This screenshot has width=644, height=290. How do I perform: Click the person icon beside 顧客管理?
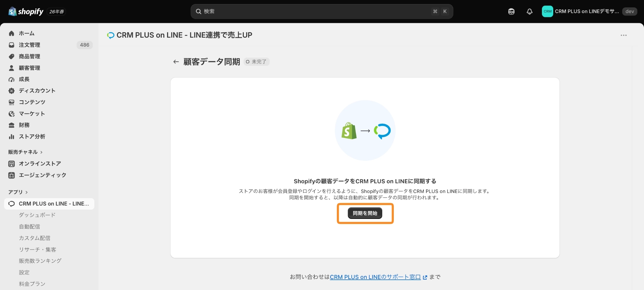(12, 68)
